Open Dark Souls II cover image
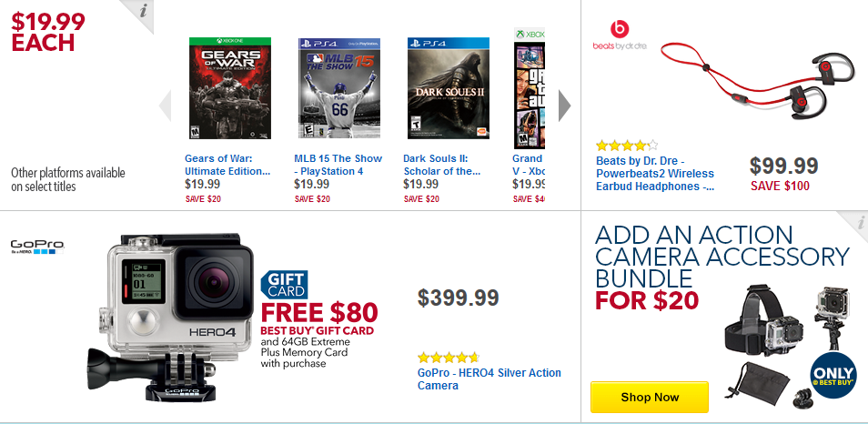This screenshot has height=424, width=868. coord(449,88)
